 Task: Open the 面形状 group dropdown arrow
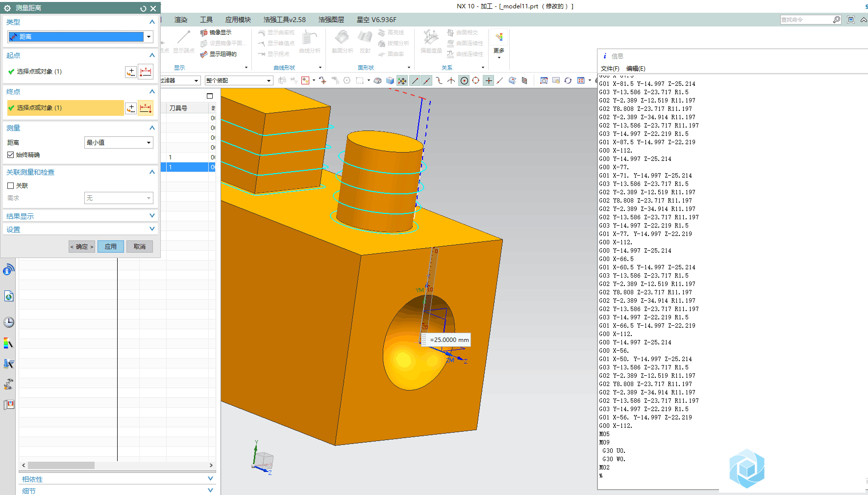tap(409, 68)
